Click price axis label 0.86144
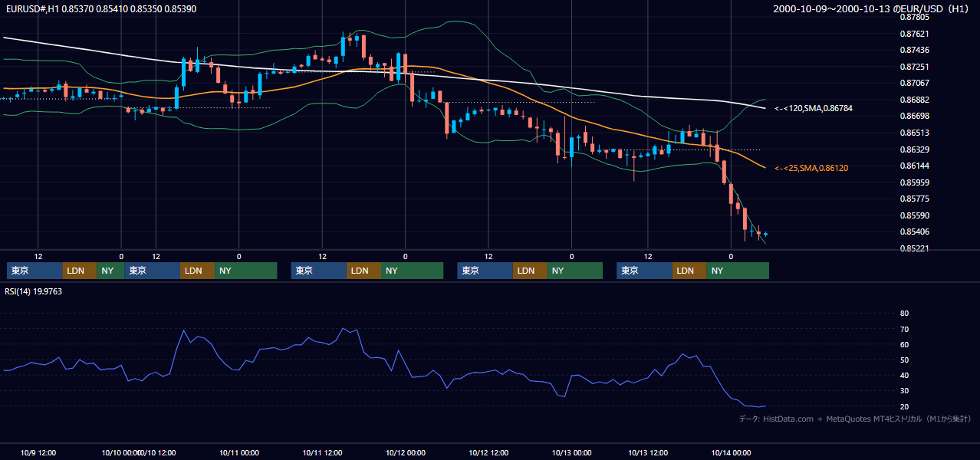Screen dimensions: 980x460 tap(914, 166)
